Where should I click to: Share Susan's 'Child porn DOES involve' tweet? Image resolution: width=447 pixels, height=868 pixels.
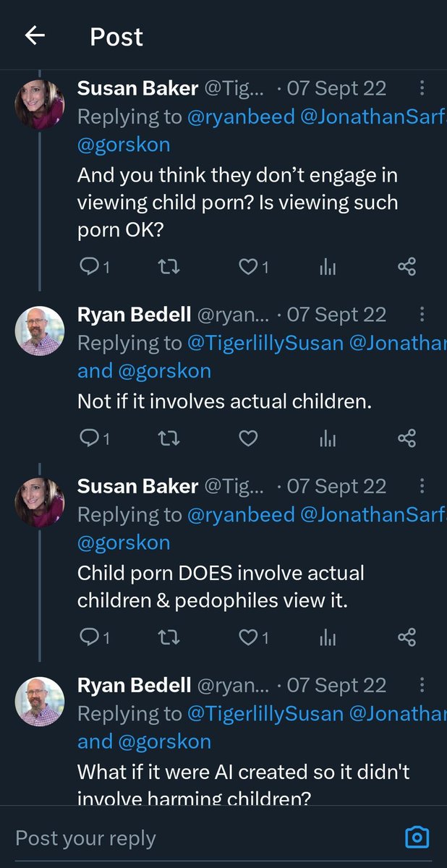tap(407, 637)
